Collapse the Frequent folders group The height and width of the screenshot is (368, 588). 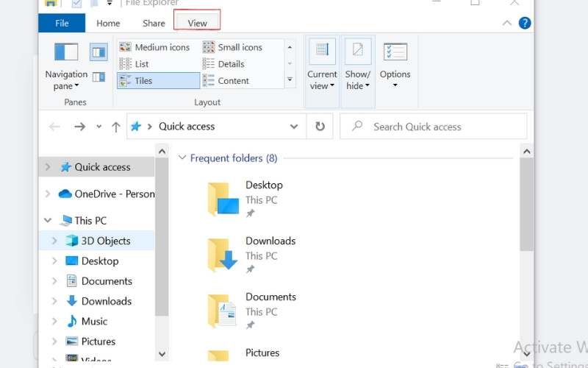182,158
